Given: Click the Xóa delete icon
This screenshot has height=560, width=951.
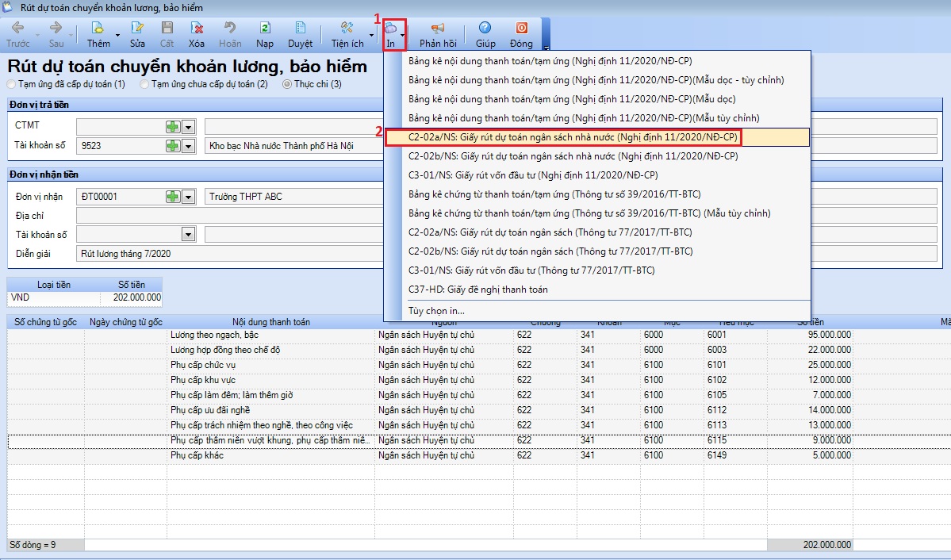Looking at the screenshot, I should [x=197, y=27].
